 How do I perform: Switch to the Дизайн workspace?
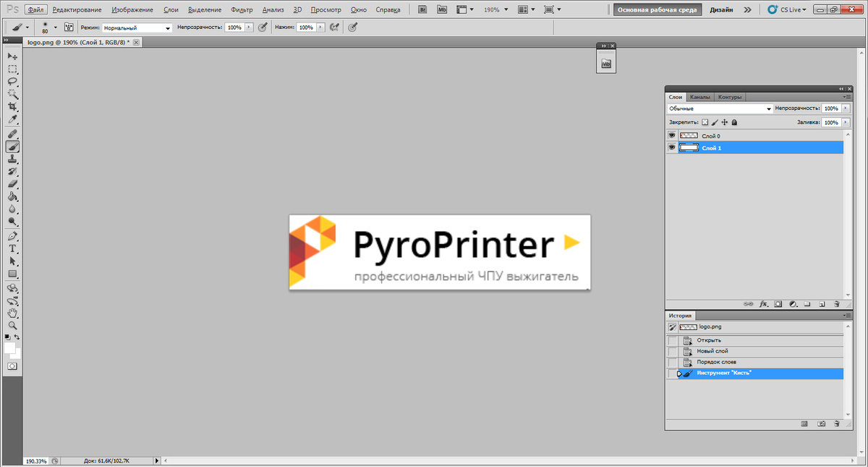tap(721, 10)
